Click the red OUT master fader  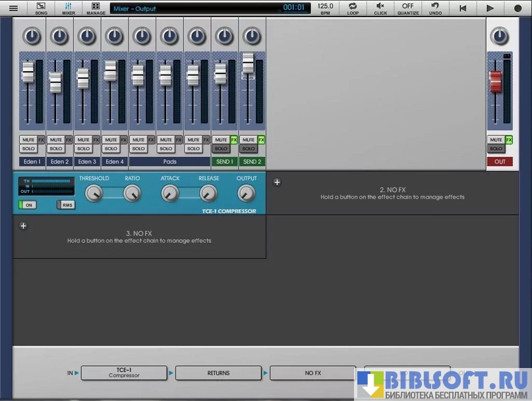coord(496,81)
